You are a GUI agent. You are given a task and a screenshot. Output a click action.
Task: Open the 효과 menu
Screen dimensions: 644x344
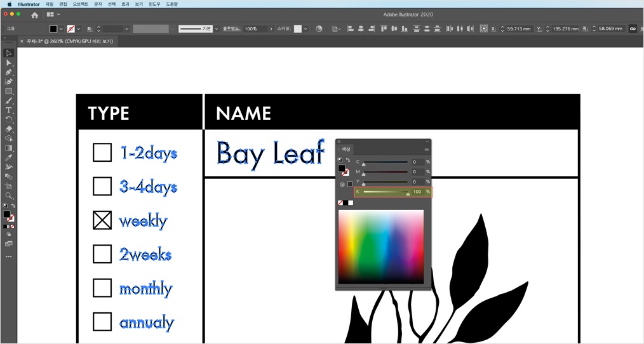[x=125, y=4]
